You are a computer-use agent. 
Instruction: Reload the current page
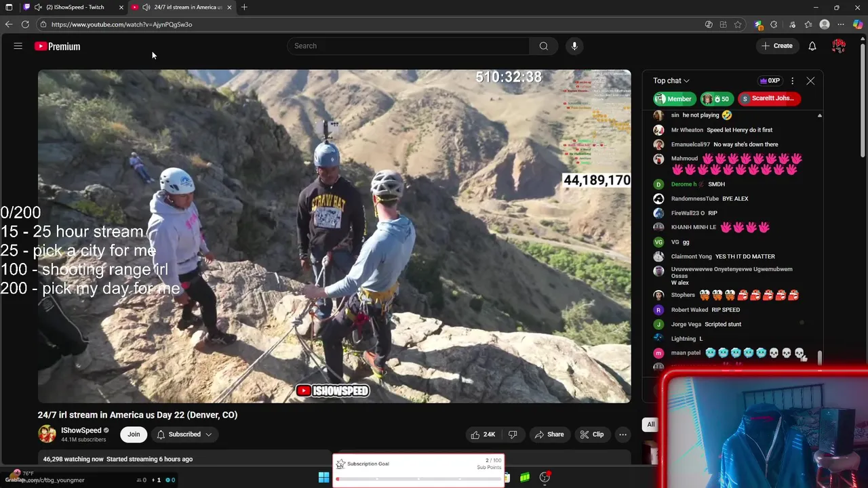click(x=25, y=24)
